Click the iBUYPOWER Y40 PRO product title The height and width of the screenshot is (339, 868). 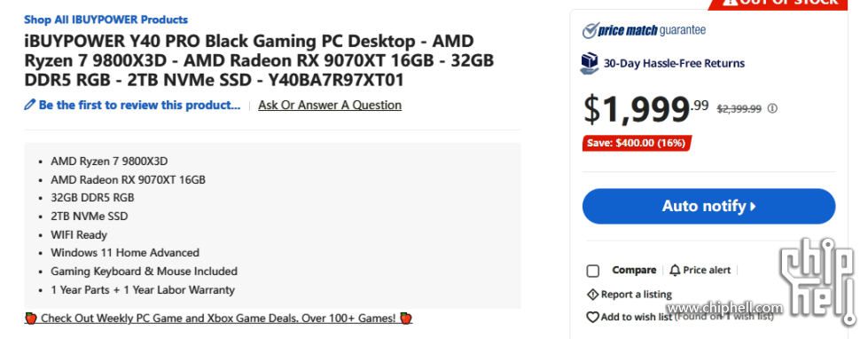click(x=259, y=61)
